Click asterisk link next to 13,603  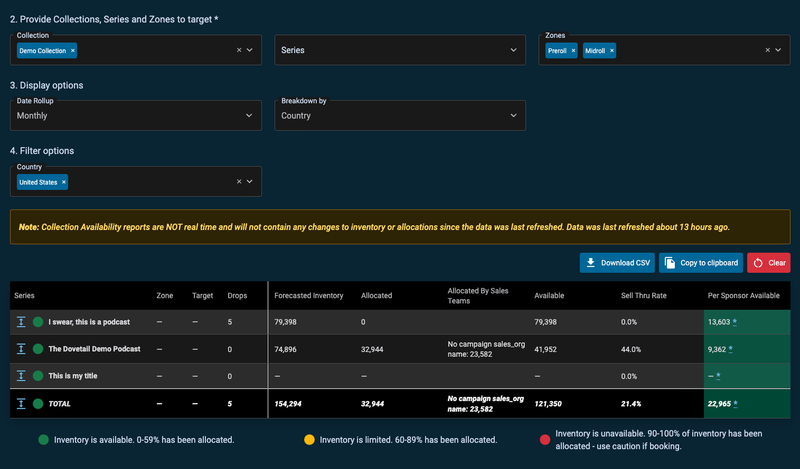(x=735, y=322)
